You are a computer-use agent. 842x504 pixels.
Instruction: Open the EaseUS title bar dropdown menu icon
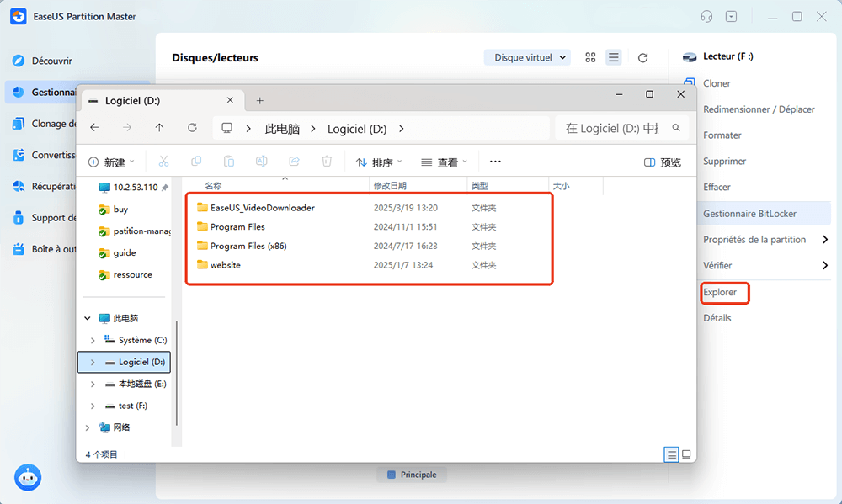(732, 17)
